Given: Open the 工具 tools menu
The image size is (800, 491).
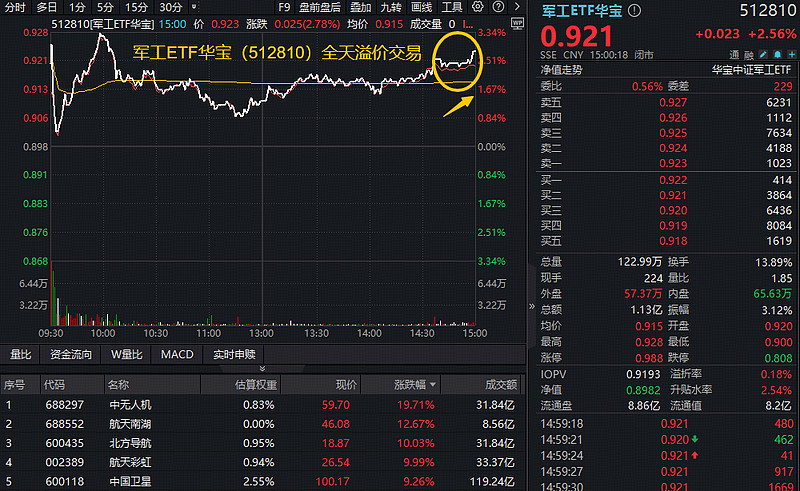Looking at the screenshot, I should click(x=452, y=7).
